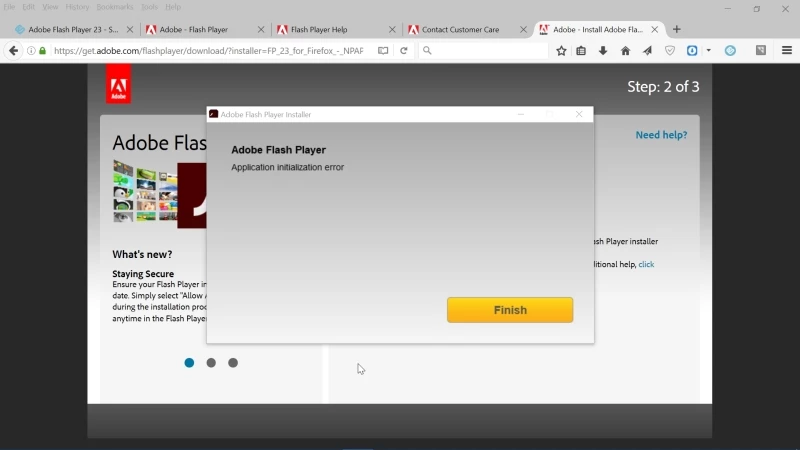Open the Bookmarks menu
800x450 pixels.
click(x=115, y=7)
